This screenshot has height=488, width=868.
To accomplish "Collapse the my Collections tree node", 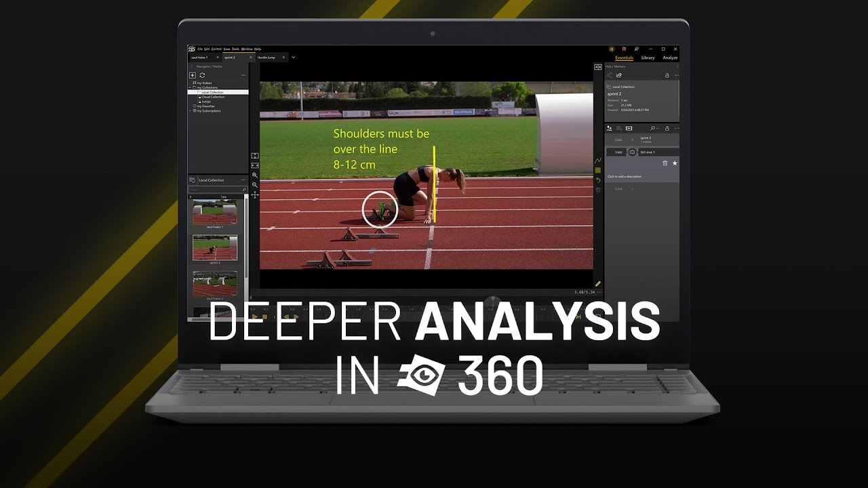I will tap(190, 87).
